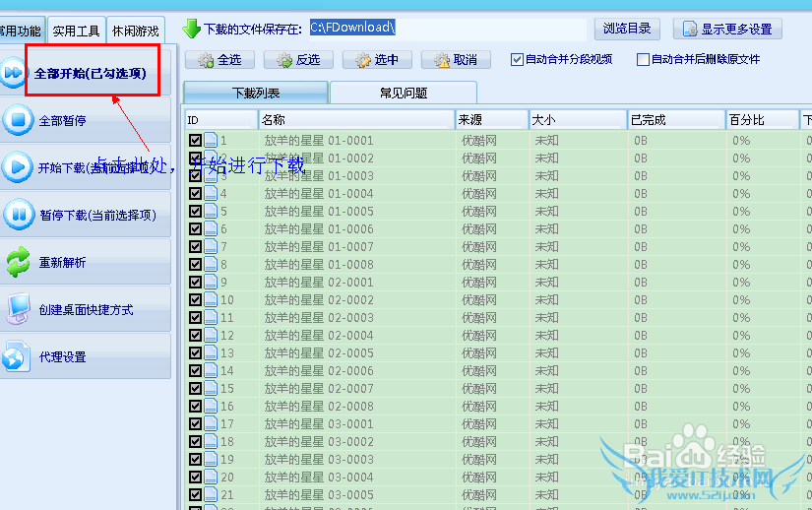Sort the list by 名称 column header
This screenshot has height=510, width=812.
[x=354, y=119]
